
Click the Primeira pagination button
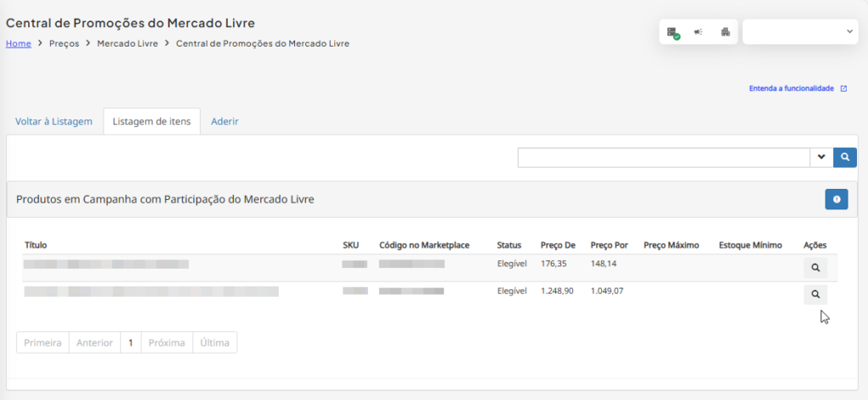pyautogui.click(x=42, y=342)
